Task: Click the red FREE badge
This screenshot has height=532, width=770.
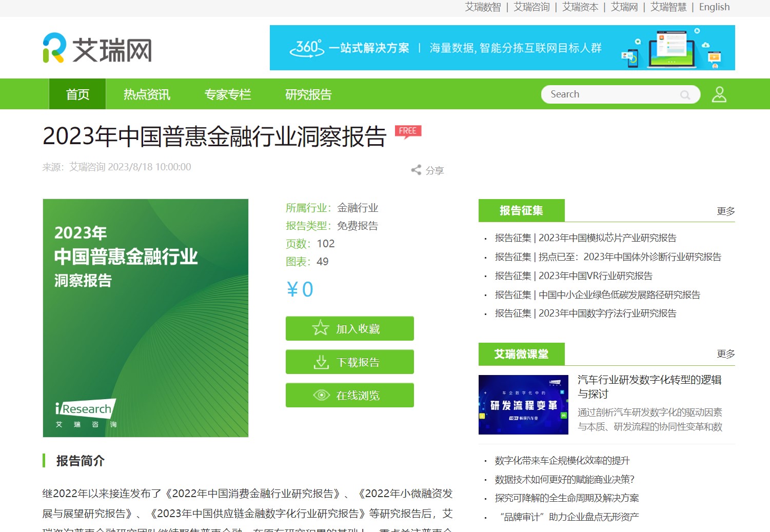Action: [x=408, y=131]
